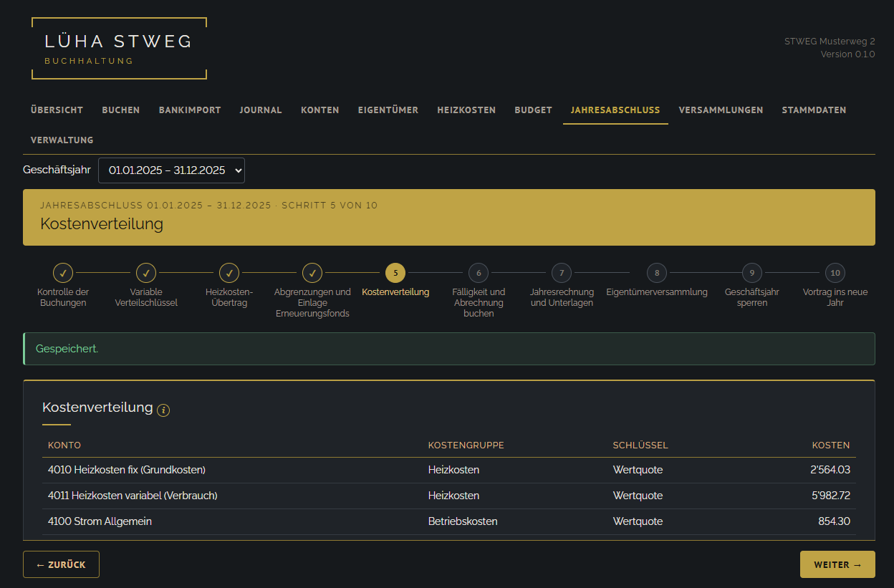The width and height of the screenshot is (894, 588).
Task: Open the Geschäftsjahr dropdown
Action: pos(171,170)
